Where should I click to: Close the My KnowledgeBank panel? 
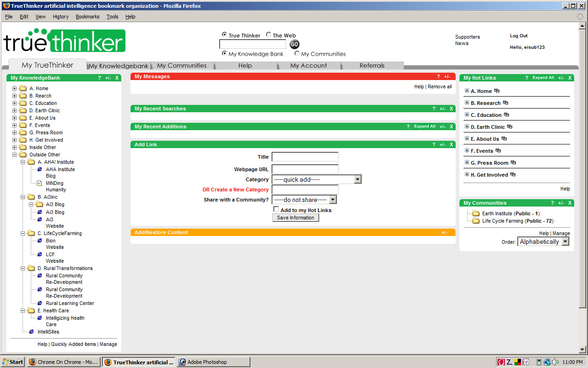[117, 78]
